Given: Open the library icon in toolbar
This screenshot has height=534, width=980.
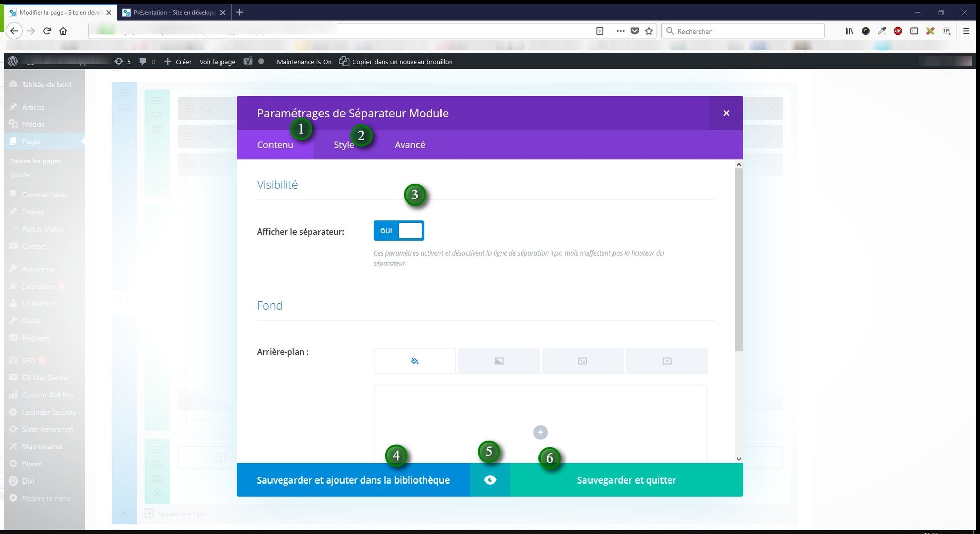Looking at the screenshot, I should click(x=849, y=31).
